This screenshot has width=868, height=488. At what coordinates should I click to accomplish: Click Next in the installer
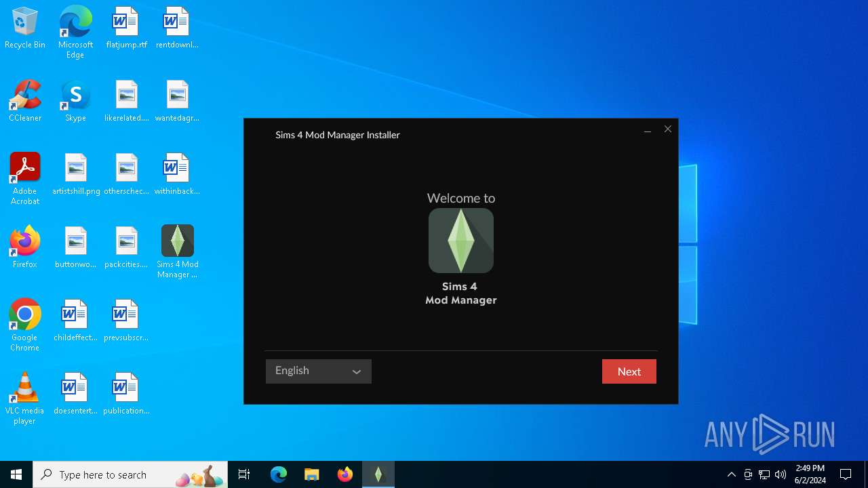tap(629, 371)
